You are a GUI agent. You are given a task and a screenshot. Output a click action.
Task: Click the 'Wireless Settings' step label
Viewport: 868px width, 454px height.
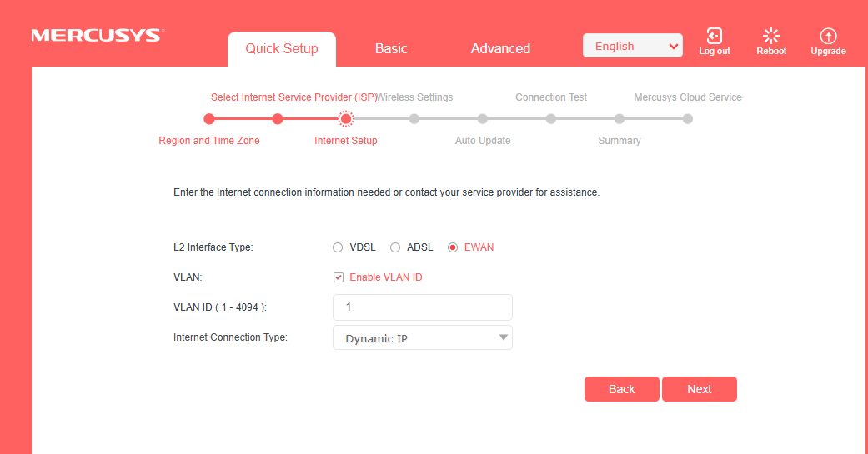pyautogui.click(x=415, y=97)
